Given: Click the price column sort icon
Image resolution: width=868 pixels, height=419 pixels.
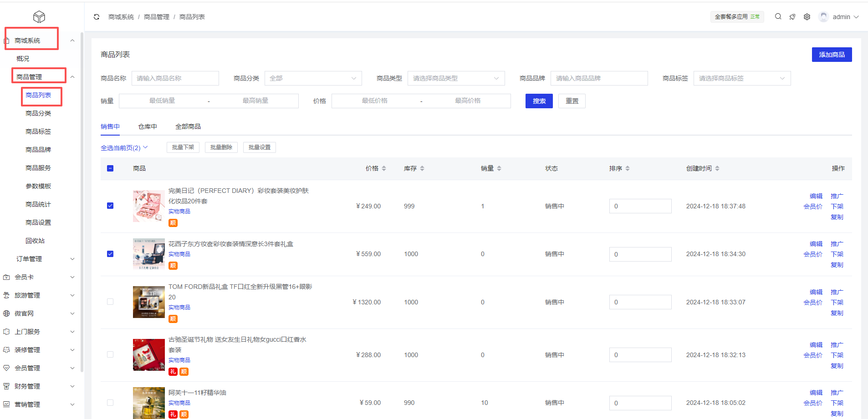Looking at the screenshot, I should click(x=384, y=168).
